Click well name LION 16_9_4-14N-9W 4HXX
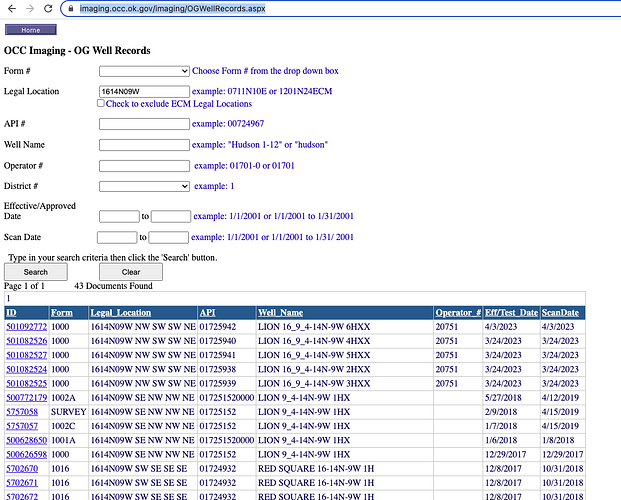Image resolution: width=621 pixels, height=500 pixels. 314,341
